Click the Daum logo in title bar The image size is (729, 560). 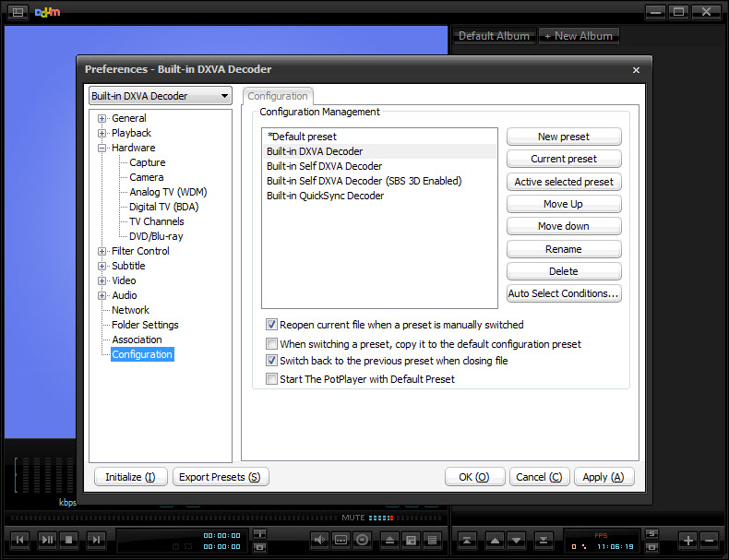point(47,12)
